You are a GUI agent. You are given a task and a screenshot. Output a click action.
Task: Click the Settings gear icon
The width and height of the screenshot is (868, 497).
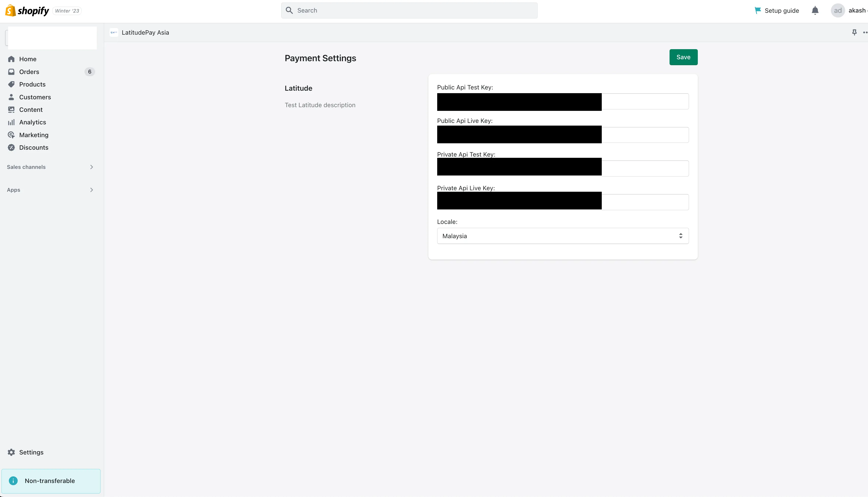coord(11,452)
